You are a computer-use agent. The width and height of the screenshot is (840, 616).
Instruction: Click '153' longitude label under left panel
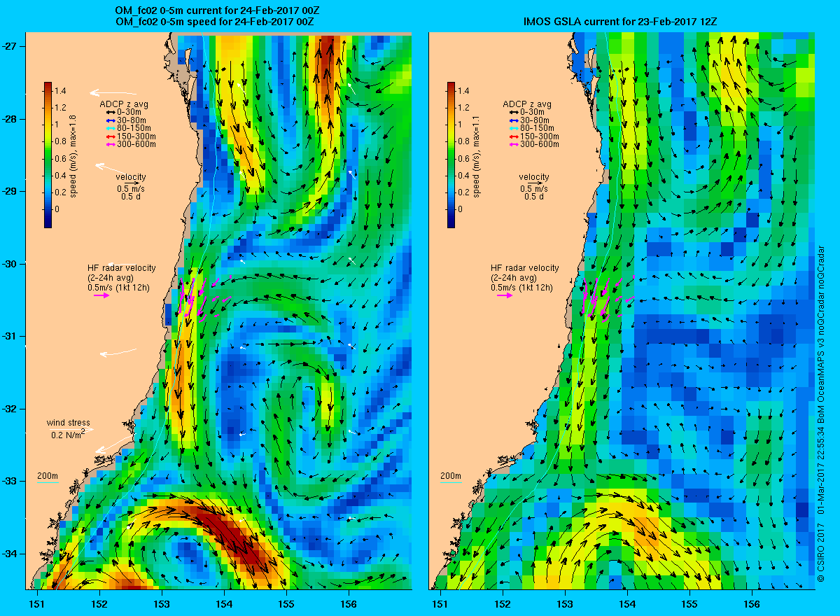pyautogui.click(x=162, y=604)
